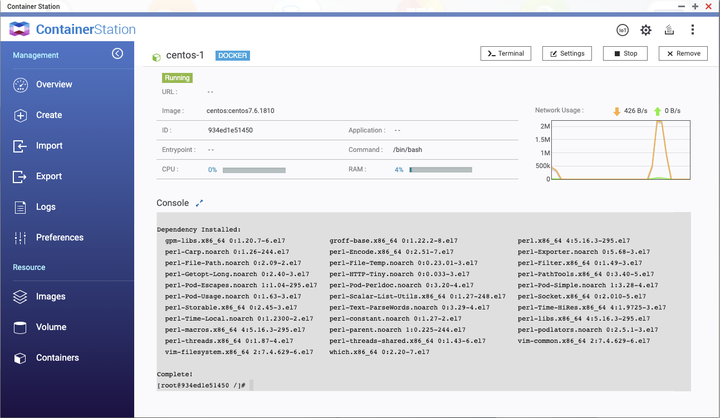The image size is (720, 418).
Task: Click the Logs document icon
Action: point(20,208)
